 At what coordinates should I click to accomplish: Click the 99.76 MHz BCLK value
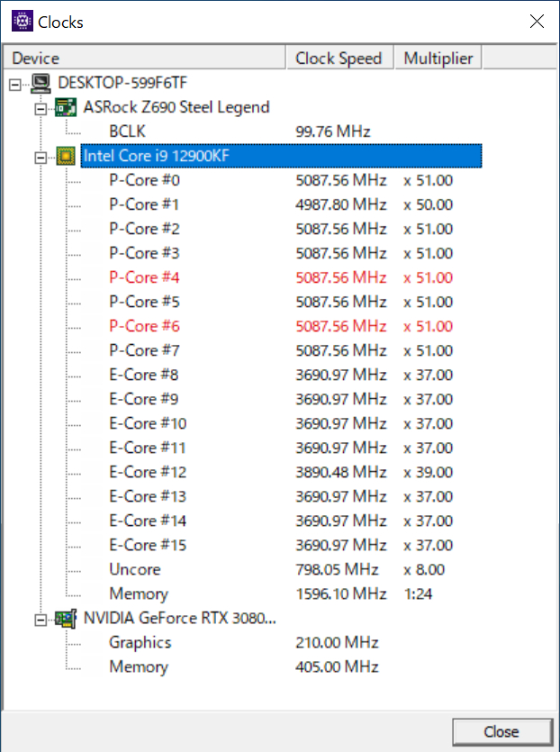(333, 131)
